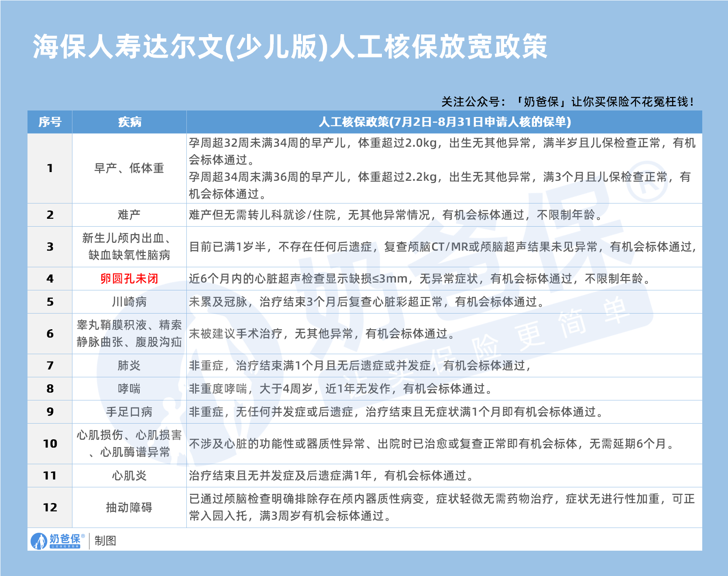Click the 疾病 column header

tap(129, 123)
